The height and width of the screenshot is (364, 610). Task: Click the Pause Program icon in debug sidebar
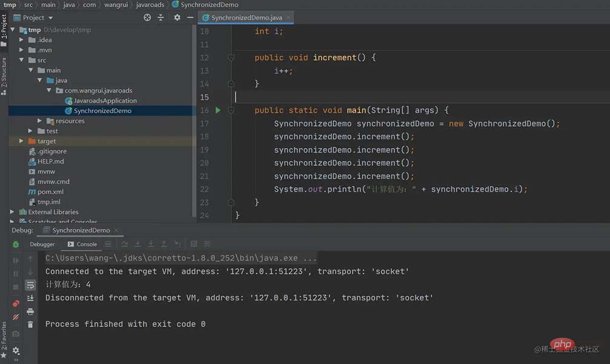(16, 274)
